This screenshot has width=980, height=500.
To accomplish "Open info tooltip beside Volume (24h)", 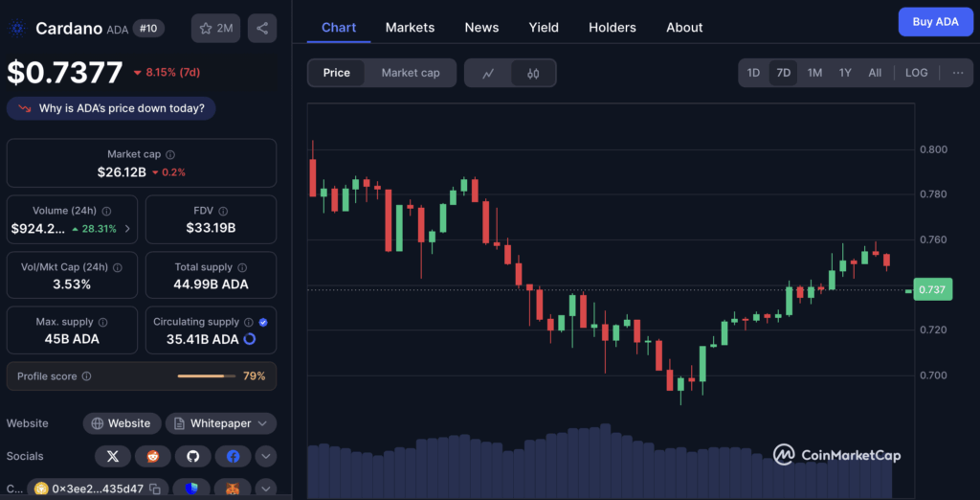I will [106, 211].
